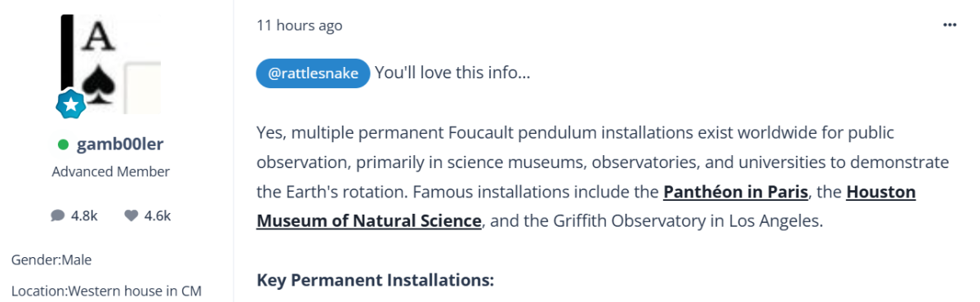Click the speech bubble posts count icon
The height and width of the screenshot is (302, 980).
(x=57, y=215)
